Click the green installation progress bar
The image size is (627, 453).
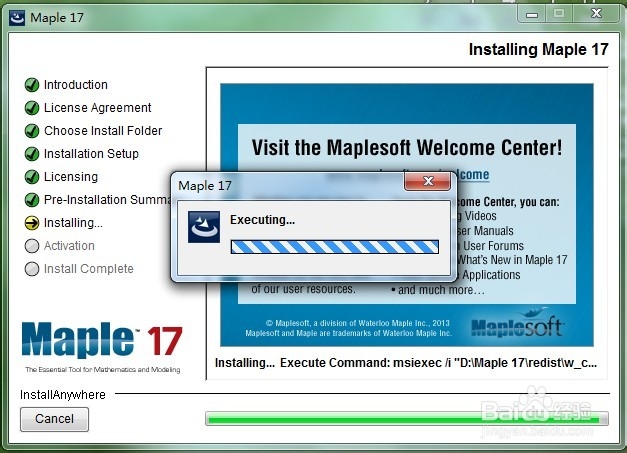(407, 419)
